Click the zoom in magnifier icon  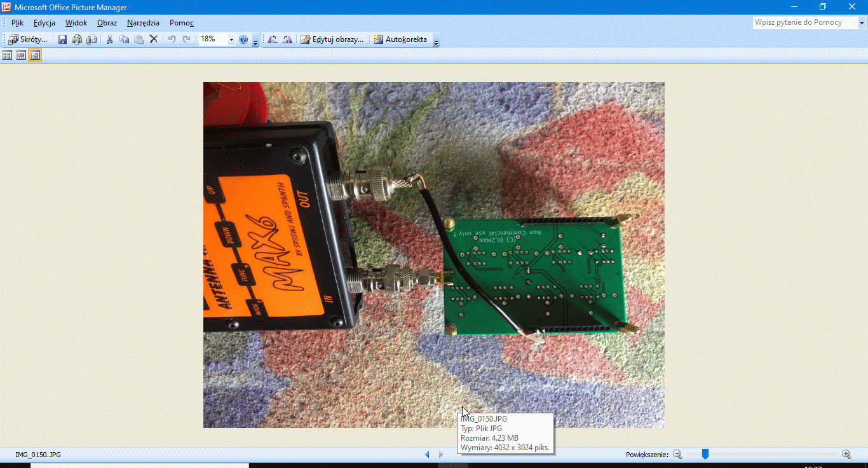pos(846,454)
